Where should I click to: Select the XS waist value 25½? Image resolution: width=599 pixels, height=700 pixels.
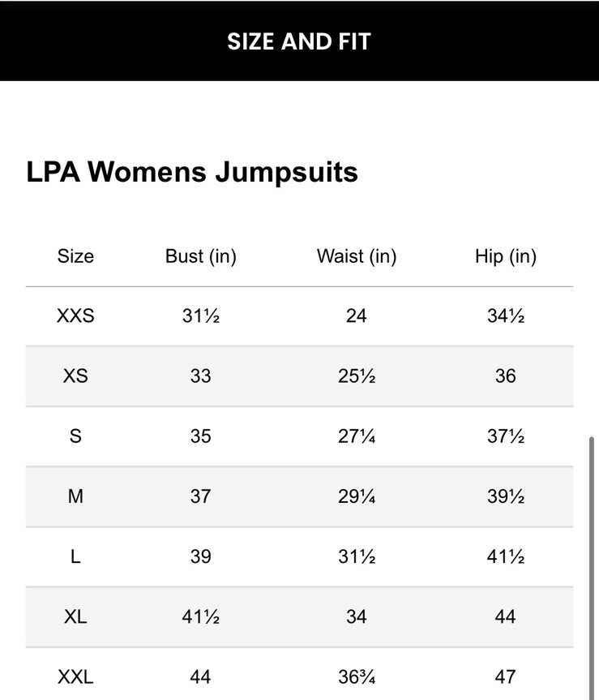coord(356,376)
